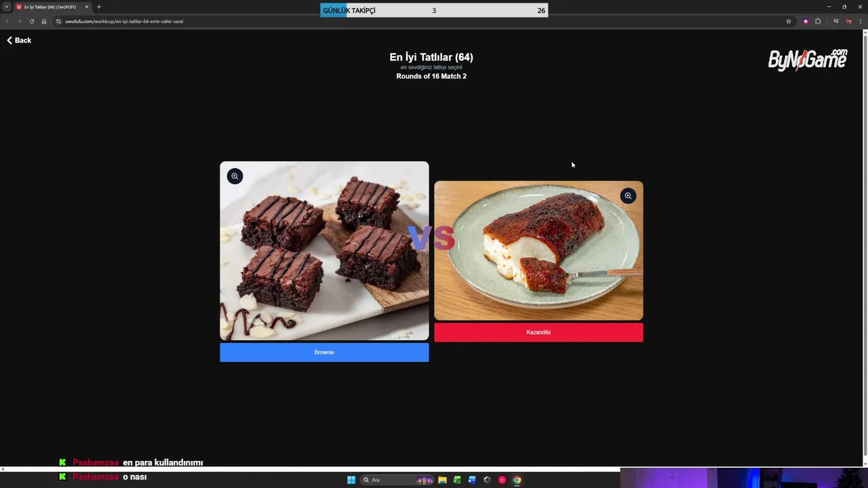This screenshot has width=868, height=488.
Task: Open the Windows Start menu
Action: 351,480
